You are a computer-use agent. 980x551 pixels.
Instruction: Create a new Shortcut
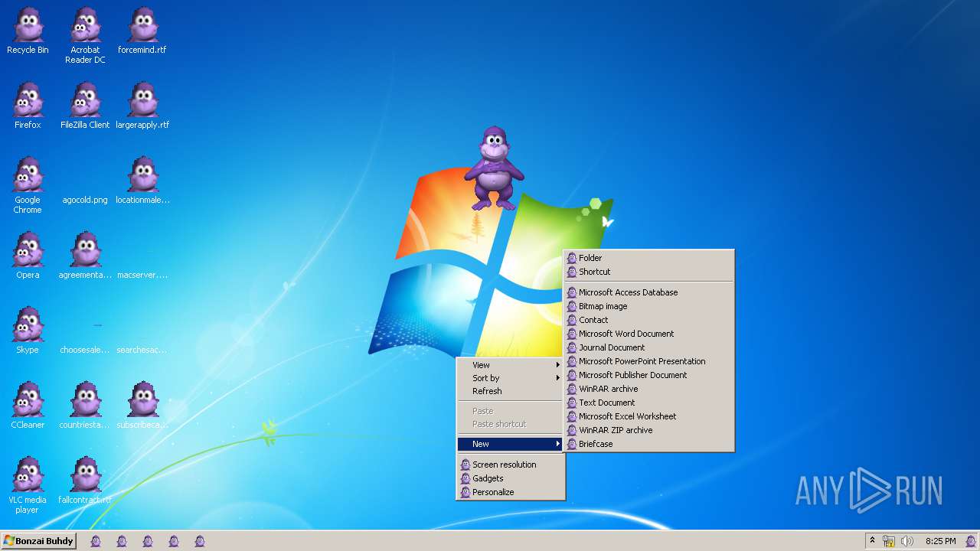pos(648,272)
